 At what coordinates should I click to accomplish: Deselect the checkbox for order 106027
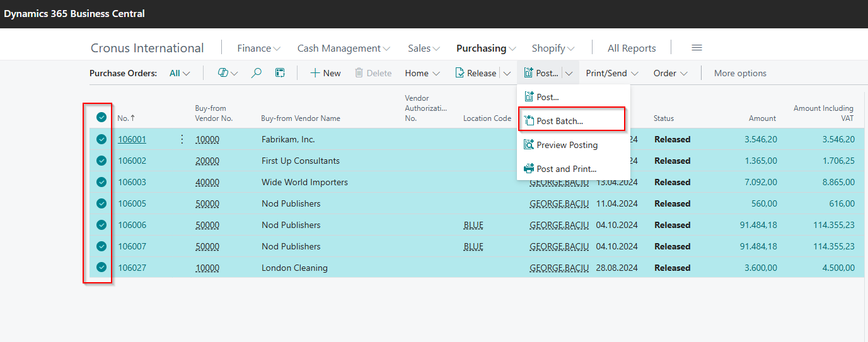(x=101, y=268)
